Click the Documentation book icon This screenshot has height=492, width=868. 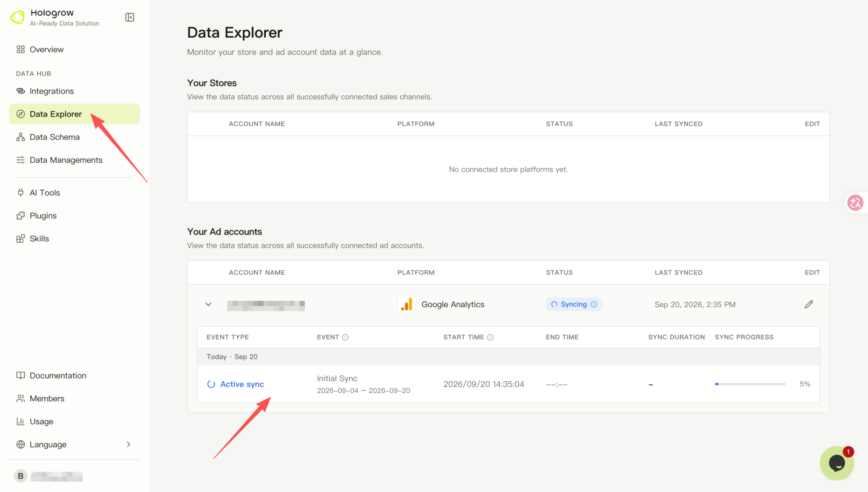pos(20,375)
